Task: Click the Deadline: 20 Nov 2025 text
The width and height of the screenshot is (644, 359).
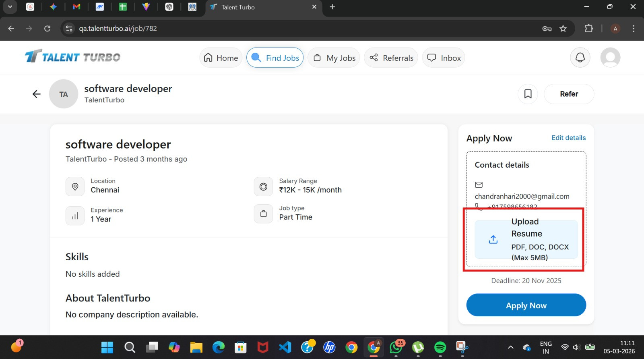Action: pyautogui.click(x=526, y=280)
